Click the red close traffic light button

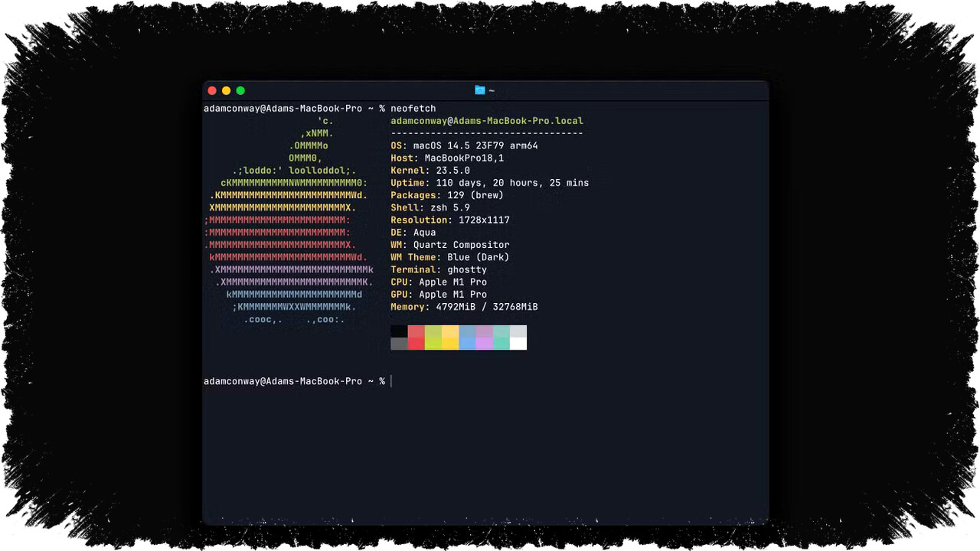coord(211,90)
